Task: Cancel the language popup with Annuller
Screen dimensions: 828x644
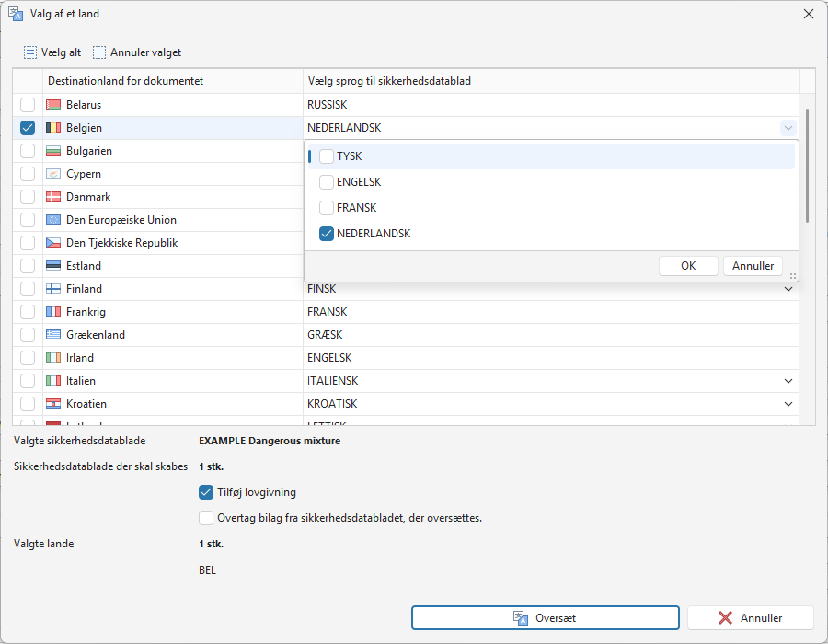Action: pos(753,266)
